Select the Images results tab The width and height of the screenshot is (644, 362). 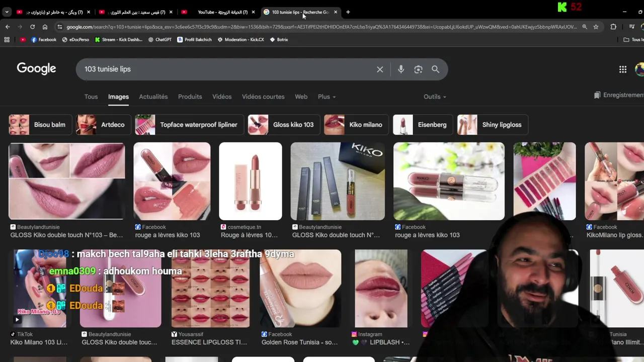pos(118,97)
